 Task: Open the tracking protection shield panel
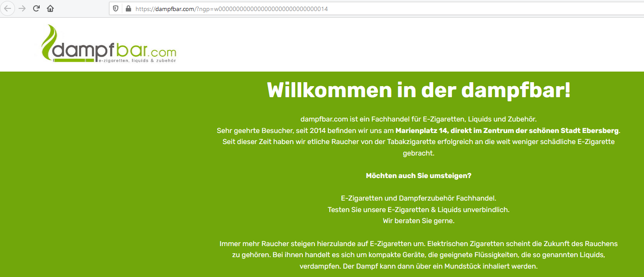point(116,9)
